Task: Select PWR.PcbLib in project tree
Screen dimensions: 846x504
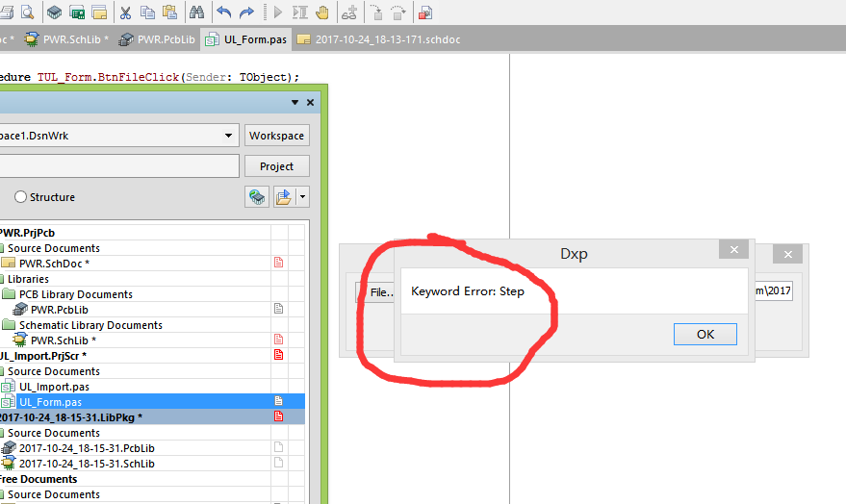Action: (x=60, y=310)
